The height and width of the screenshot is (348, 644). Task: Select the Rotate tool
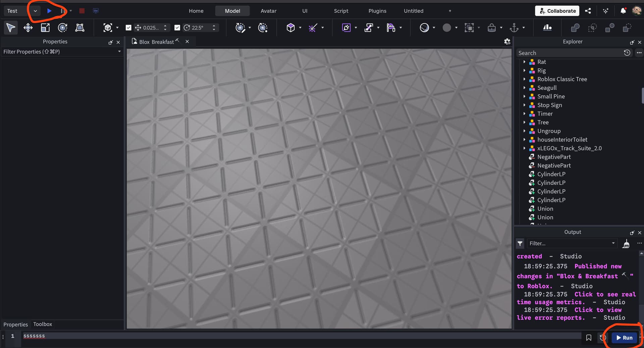(x=62, y=28)
